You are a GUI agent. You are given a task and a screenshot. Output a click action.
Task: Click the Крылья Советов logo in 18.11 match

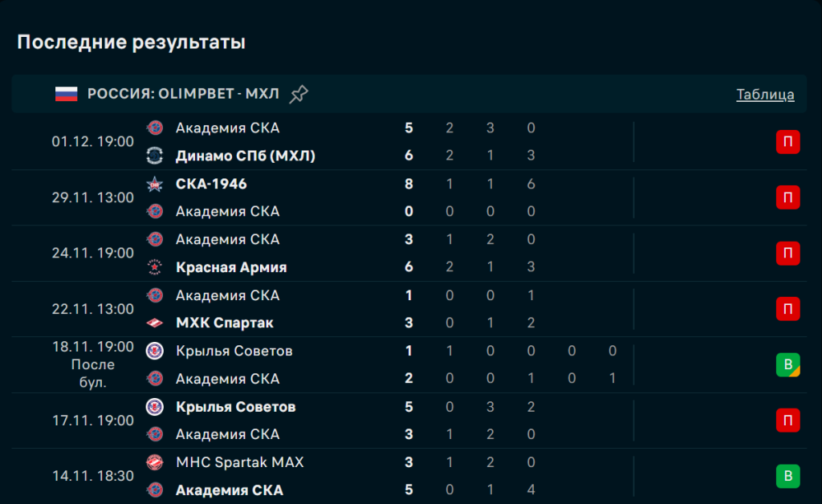(155, 351)
